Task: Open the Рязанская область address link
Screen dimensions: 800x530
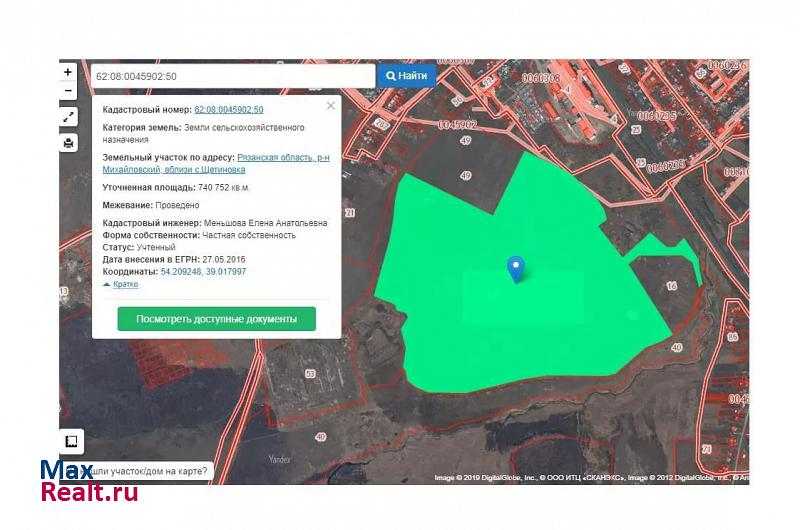Action: click(x=280, y=158)
